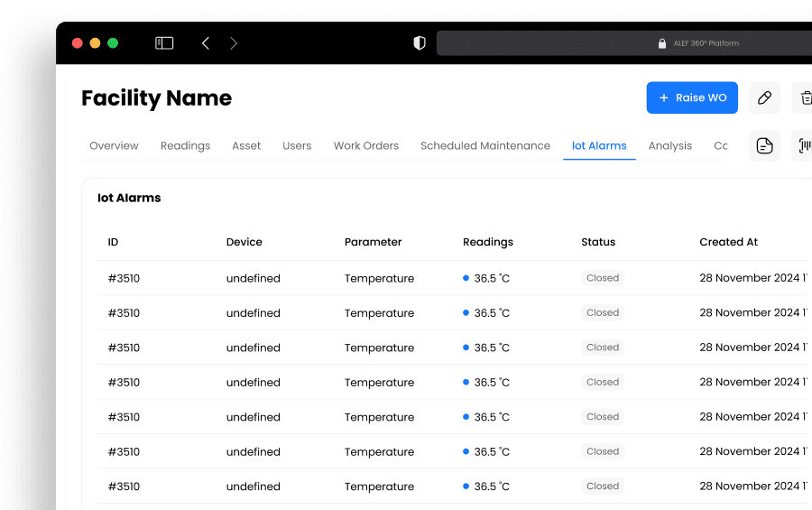
Task: Click the Status column header
Action: [x=598, y=242]
